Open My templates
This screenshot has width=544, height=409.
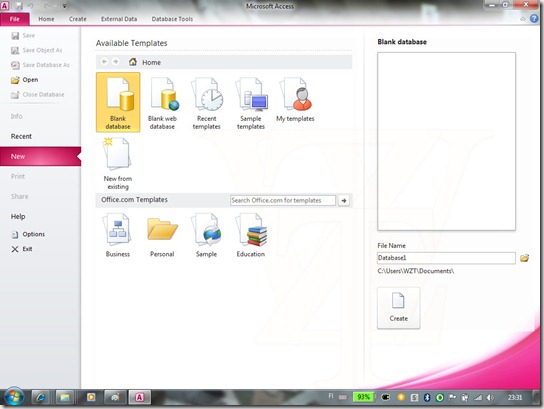click(x=295, y=100)
